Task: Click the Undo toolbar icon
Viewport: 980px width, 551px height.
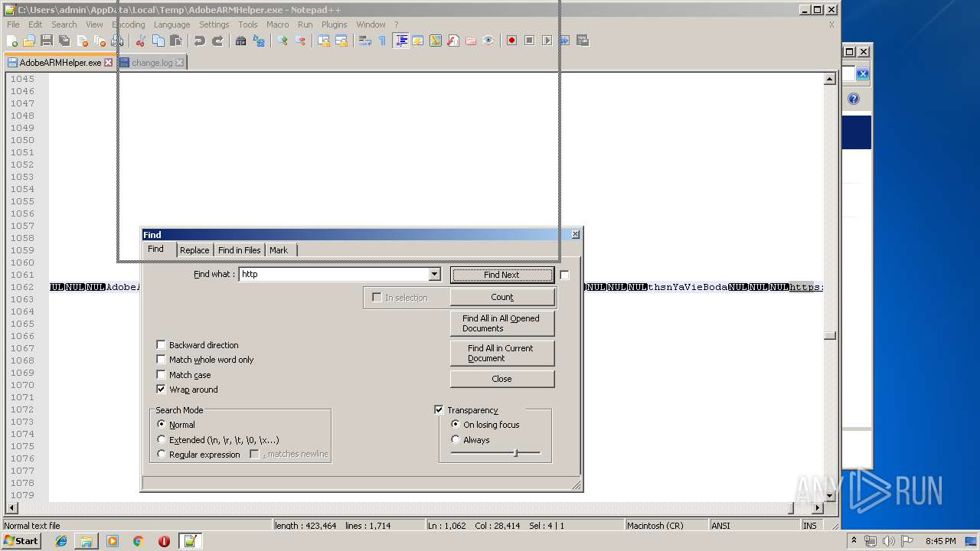Action: (x=200, y=41)
